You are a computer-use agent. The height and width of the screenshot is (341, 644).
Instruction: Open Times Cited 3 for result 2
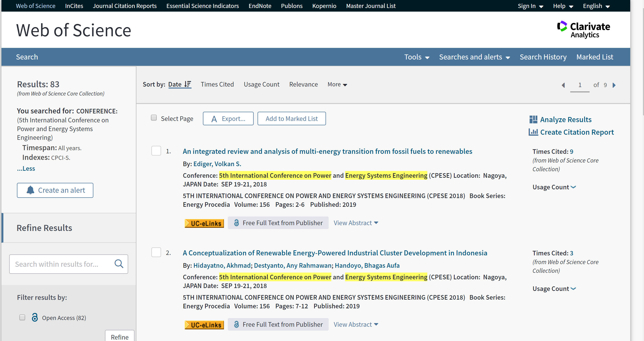571,253
